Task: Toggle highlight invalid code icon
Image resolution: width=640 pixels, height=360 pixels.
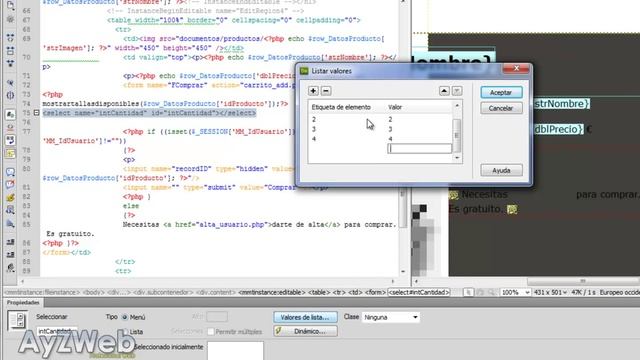Action: coord(10,127)
